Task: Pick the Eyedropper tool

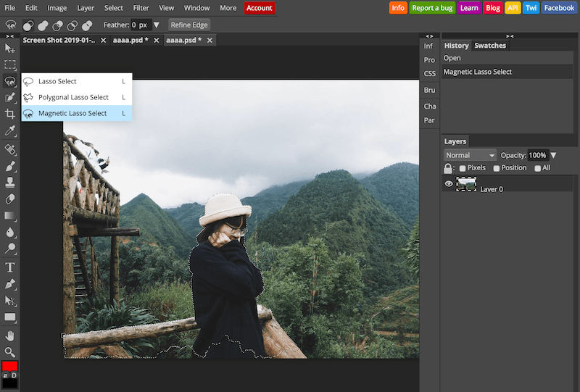Action: (x=10, y=130)
